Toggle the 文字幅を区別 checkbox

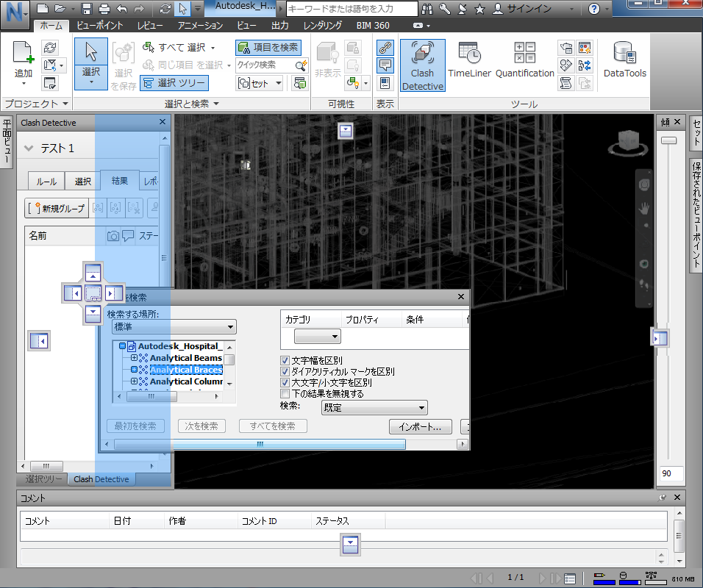(285, 360)
